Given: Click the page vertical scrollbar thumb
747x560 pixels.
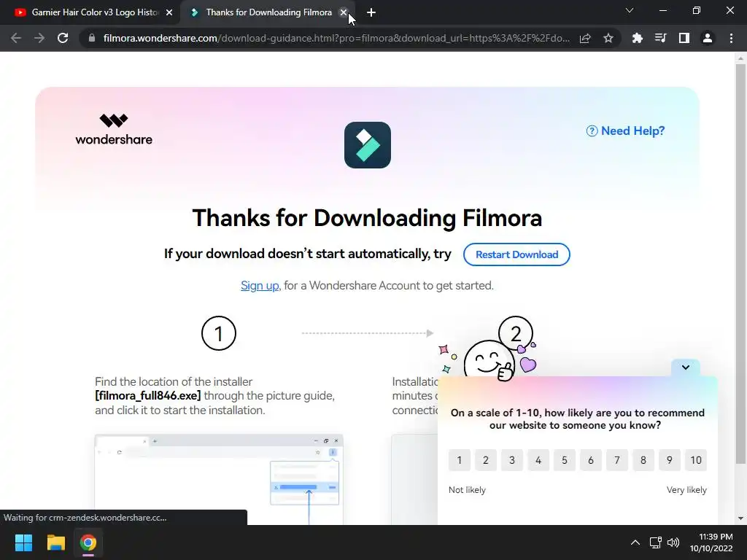Looking at the screenshot, I should (740, 264).
